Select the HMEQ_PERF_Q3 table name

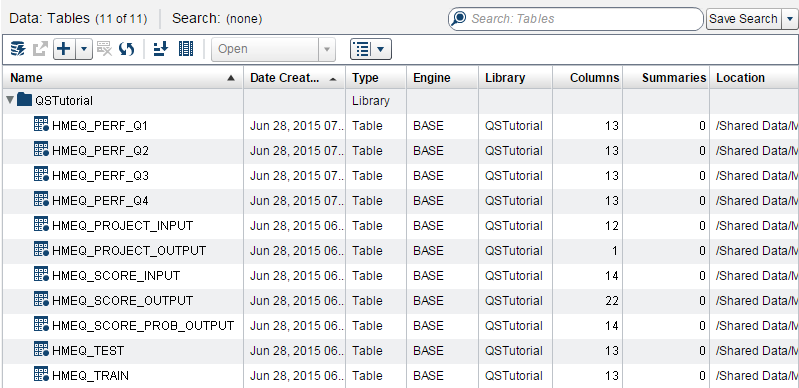tap(100, 176)
